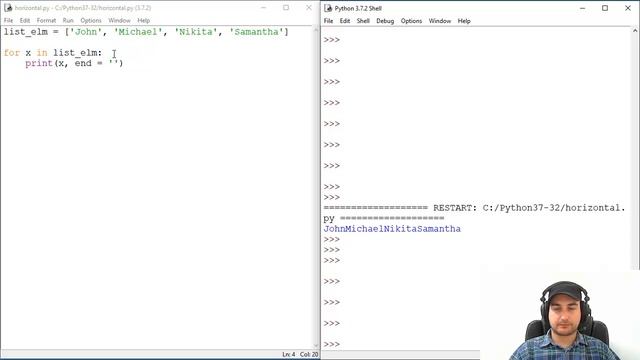Image resolution: width=640 pixels, height=360 pixels.
Task: Click the RESTART line in Python Shell
Action: (474, 213)
